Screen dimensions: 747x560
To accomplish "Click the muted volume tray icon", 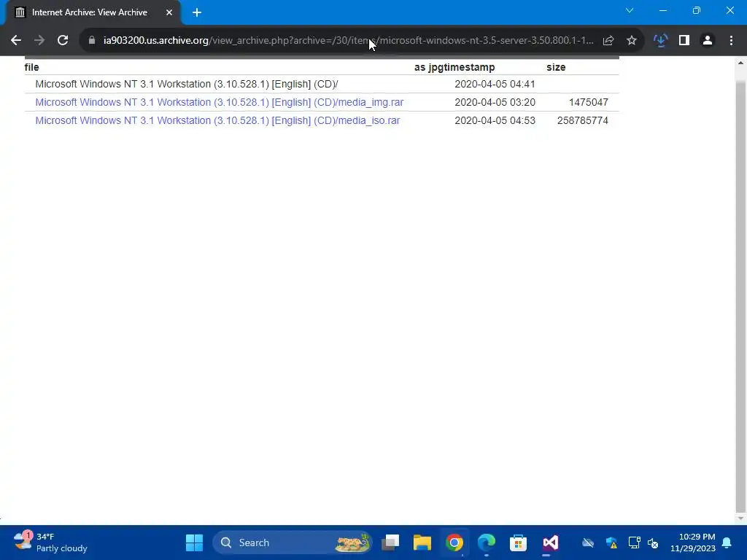I will pos(653,542).
